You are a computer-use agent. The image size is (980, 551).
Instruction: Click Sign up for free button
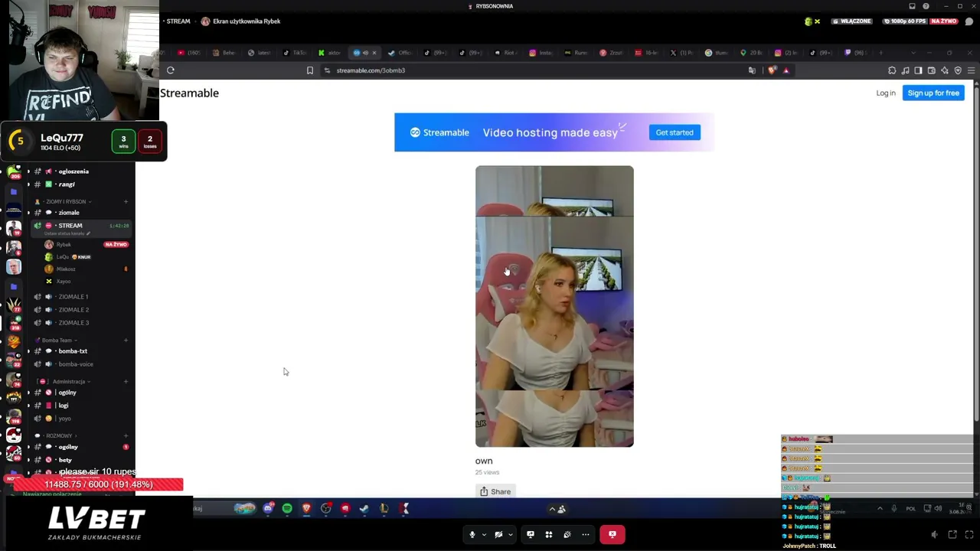click(x=933, y=93)
